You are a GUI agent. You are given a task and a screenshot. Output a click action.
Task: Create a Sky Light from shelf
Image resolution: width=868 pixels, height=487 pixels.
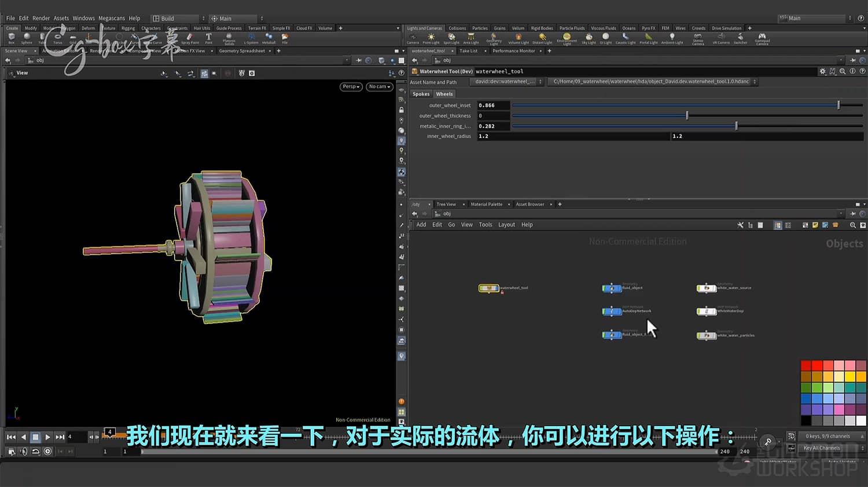coord(589,38)
